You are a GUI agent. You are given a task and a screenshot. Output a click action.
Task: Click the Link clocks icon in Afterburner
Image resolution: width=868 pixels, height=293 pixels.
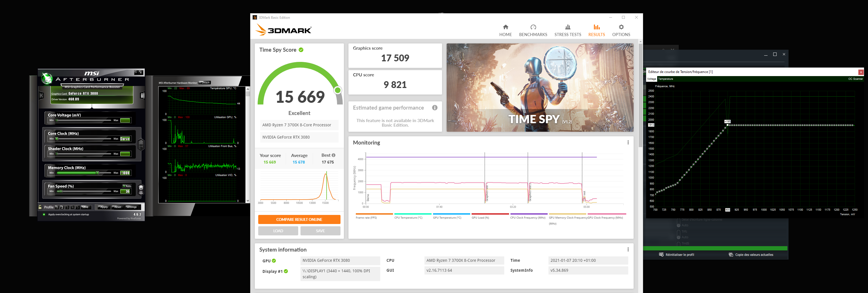[x=141, y=144]
